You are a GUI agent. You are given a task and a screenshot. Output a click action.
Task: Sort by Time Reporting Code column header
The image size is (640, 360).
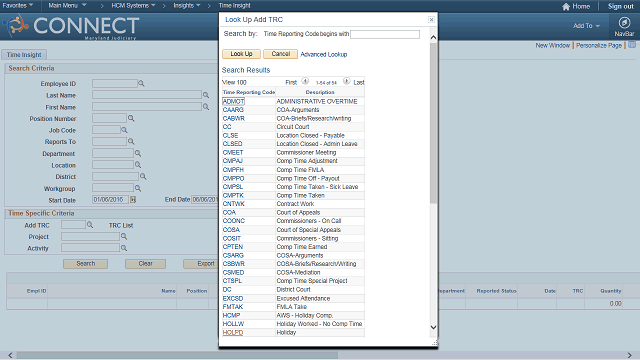[249, 92]
